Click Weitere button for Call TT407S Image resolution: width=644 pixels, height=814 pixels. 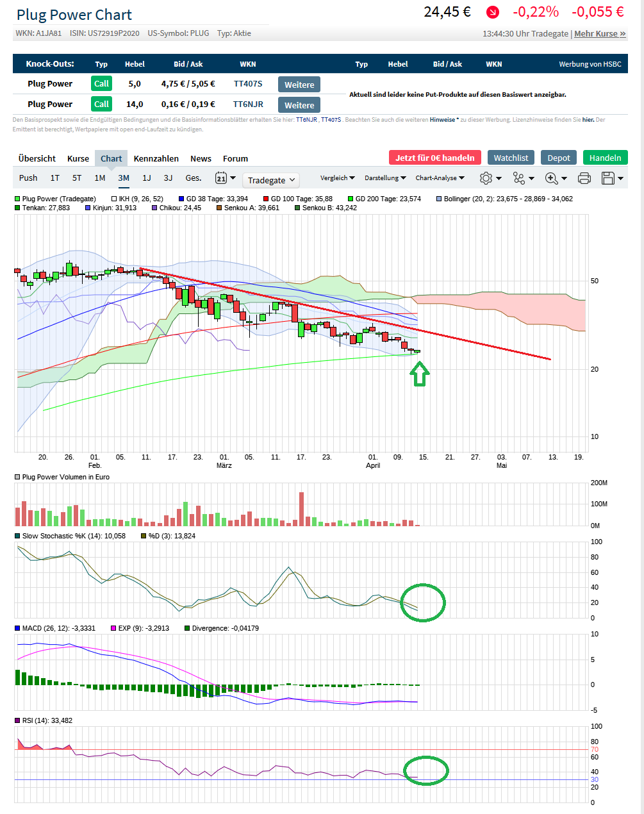(x=299, y=85)
